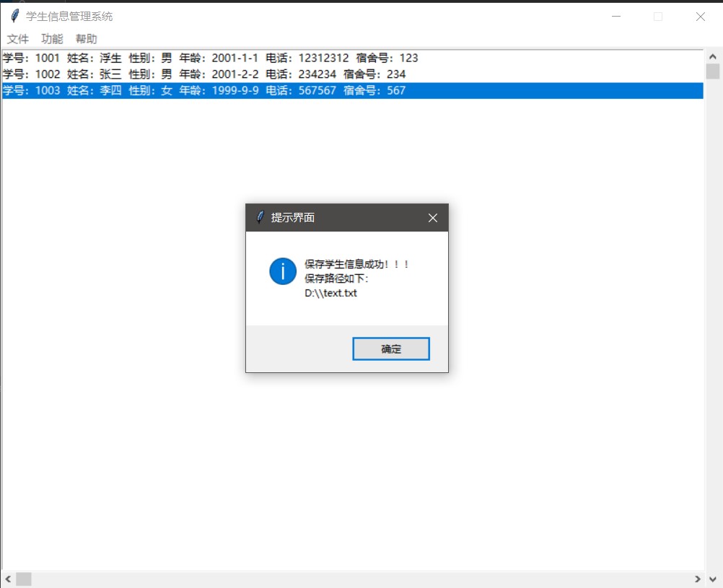Click the vertical scrollbar up arrow

[x=713, y=57]
